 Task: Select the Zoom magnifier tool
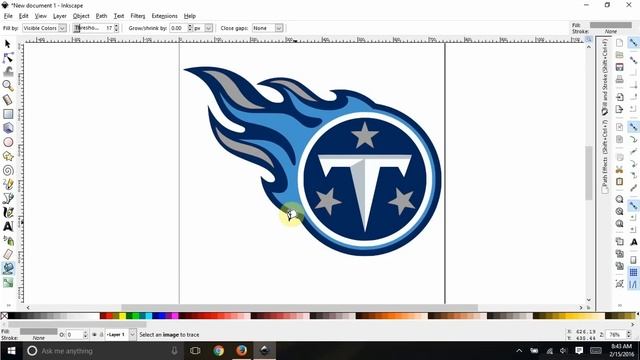click(x=8, y=86)
